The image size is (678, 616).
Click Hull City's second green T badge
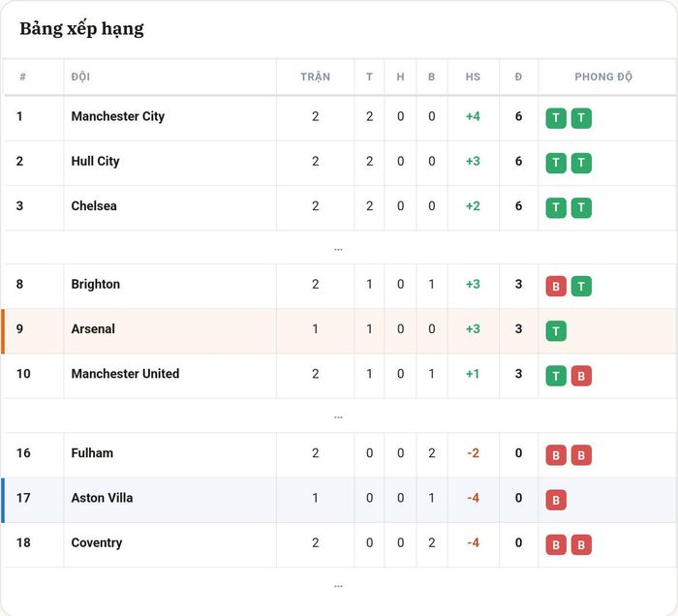[581, 163]
